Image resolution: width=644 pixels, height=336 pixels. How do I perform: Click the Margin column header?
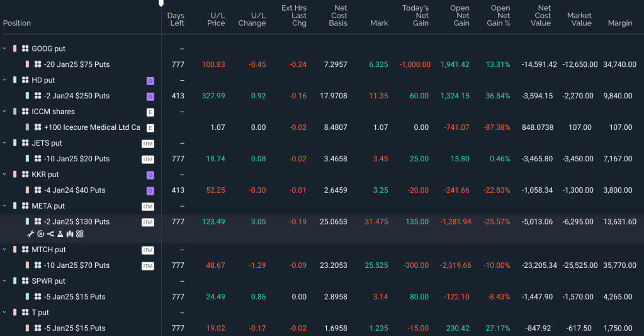tap(619, 23)
